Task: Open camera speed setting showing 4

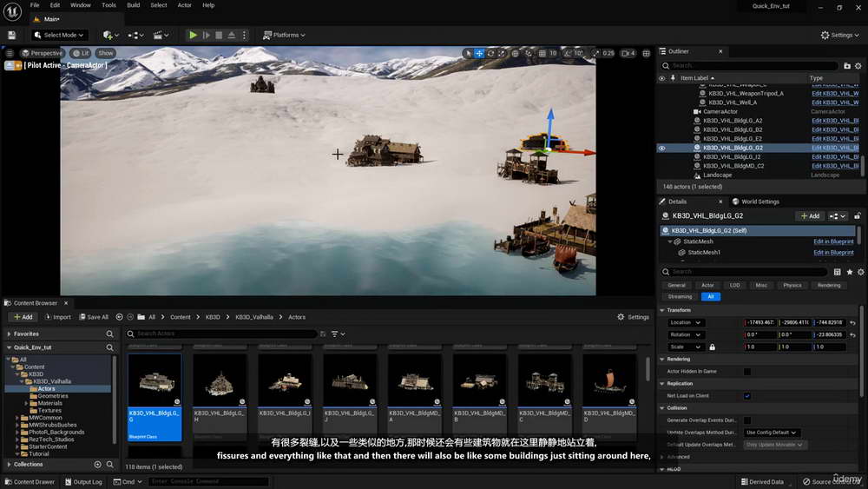Action: (628, 53)
